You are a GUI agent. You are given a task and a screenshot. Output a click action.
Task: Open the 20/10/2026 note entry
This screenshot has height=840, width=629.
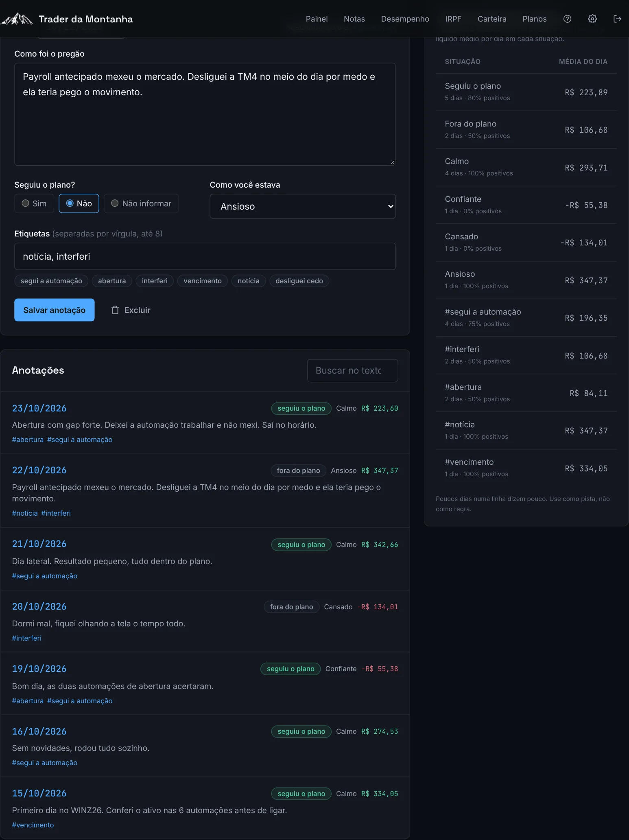click(x=205, y=621)
